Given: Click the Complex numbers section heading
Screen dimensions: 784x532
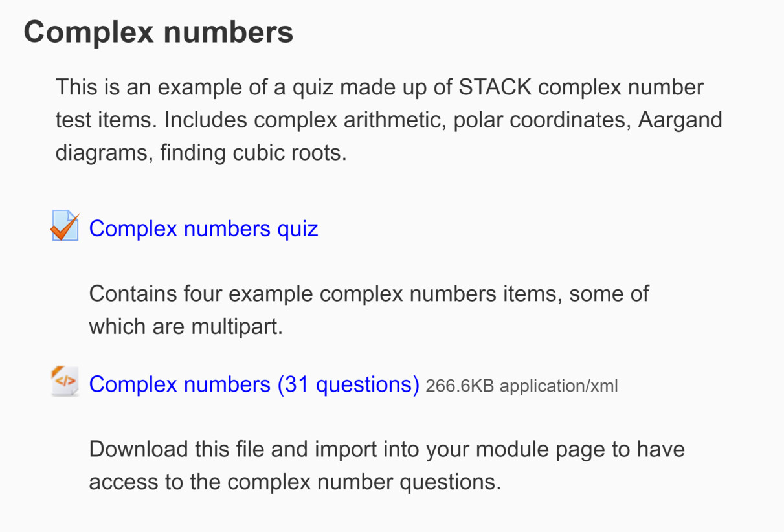Looking at the screenshot, I should coord(159,32).
